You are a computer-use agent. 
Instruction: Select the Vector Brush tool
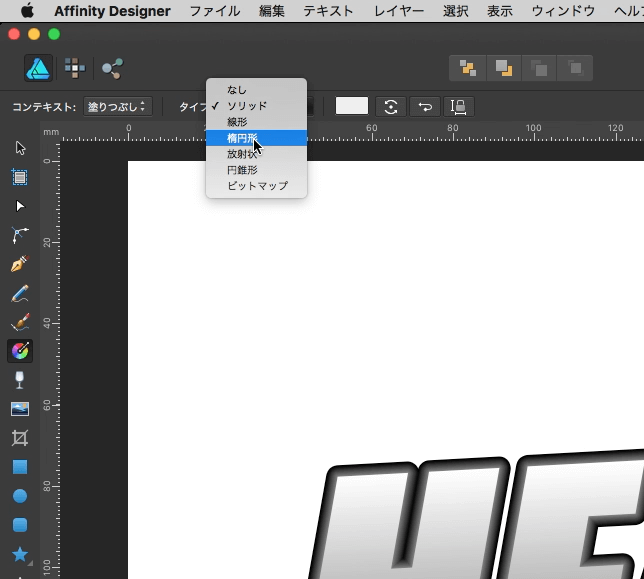click(x=20, y=322)
